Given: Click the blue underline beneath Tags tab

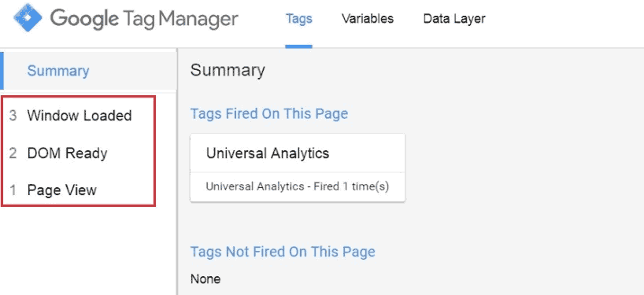Looking at the screenshot, I should pos(299,46).
